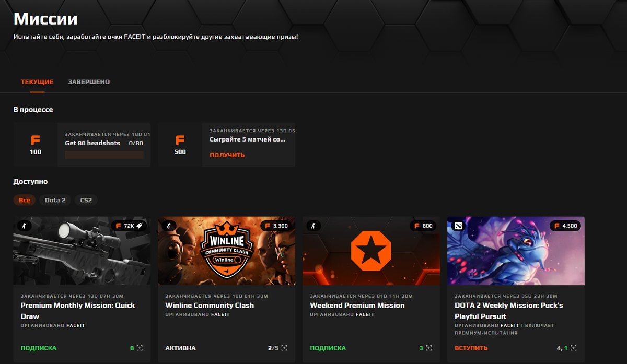
Task: Click ПОДПИСКА on Quick Draw card
Action: point(39,348)
